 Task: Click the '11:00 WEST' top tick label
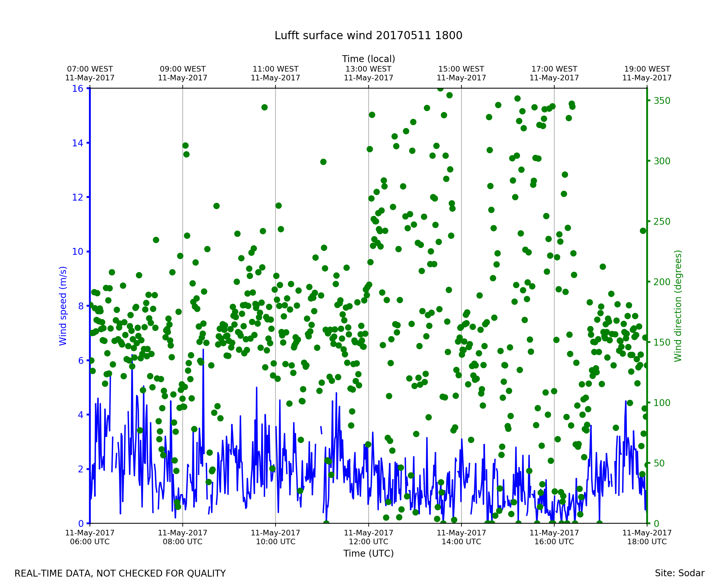pyautogui.click(x=276, y=69)
